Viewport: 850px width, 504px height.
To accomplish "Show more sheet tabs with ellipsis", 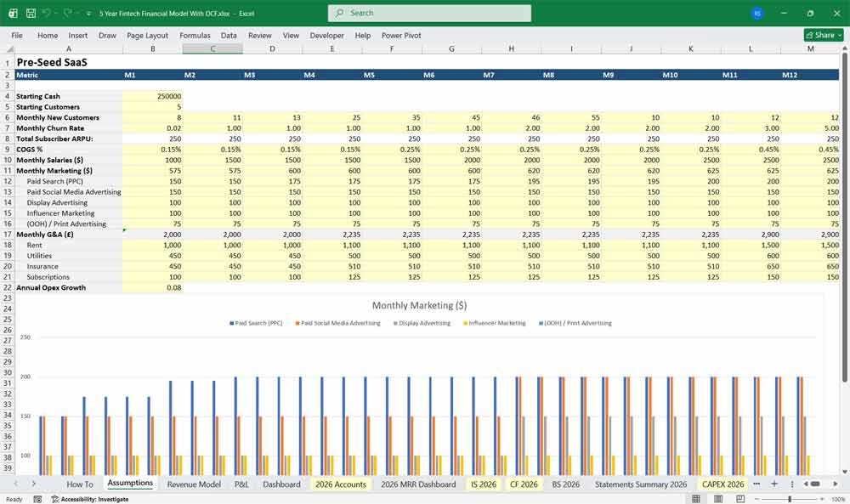I will 756,484.
